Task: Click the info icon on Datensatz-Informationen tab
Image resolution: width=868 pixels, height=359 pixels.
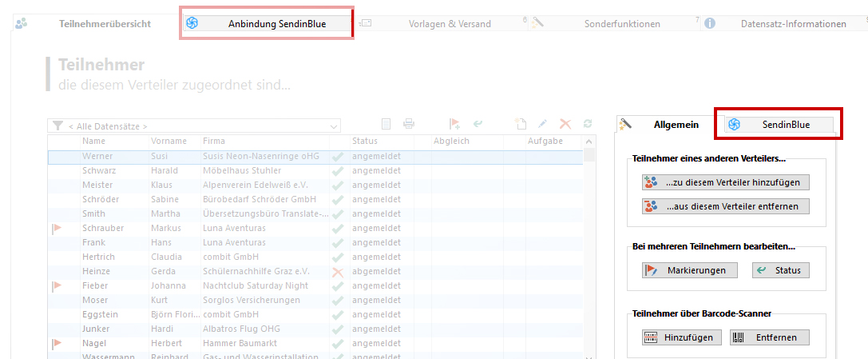Action: (710, 23)
